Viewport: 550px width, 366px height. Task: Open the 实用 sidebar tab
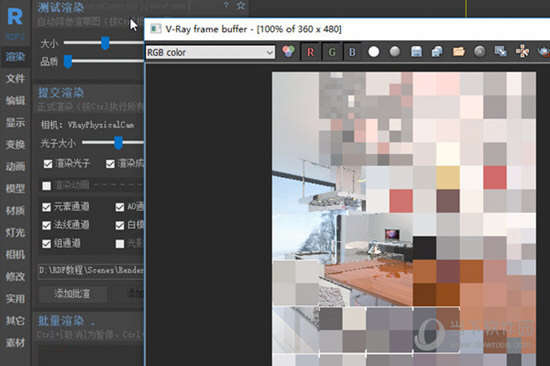click(x=15, y=299)
